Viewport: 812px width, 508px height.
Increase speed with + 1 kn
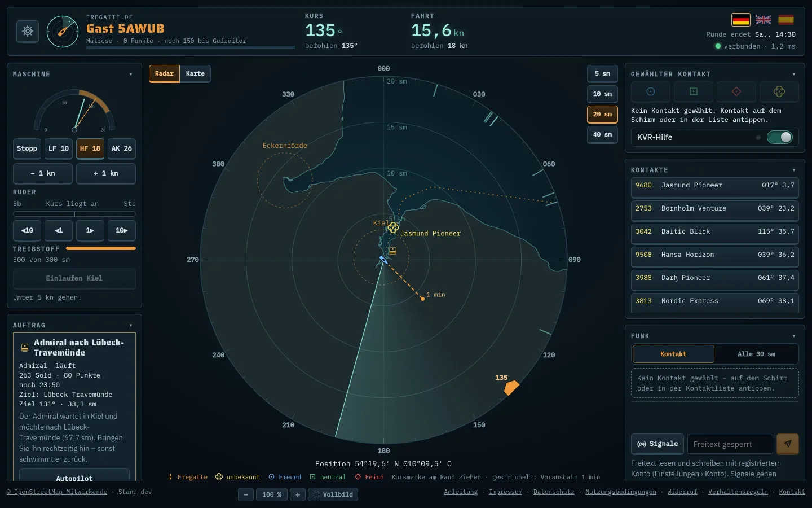pos(106,173)
